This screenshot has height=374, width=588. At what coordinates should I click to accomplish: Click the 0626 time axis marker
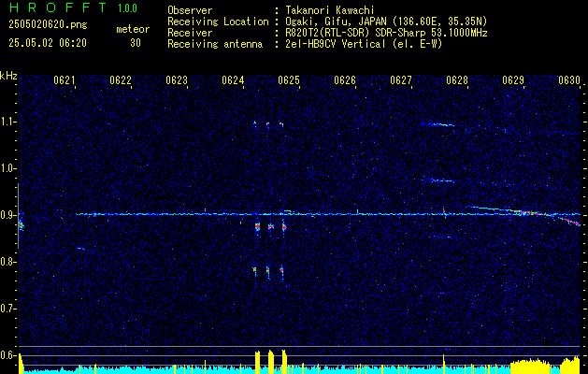(x=345, y=79)
